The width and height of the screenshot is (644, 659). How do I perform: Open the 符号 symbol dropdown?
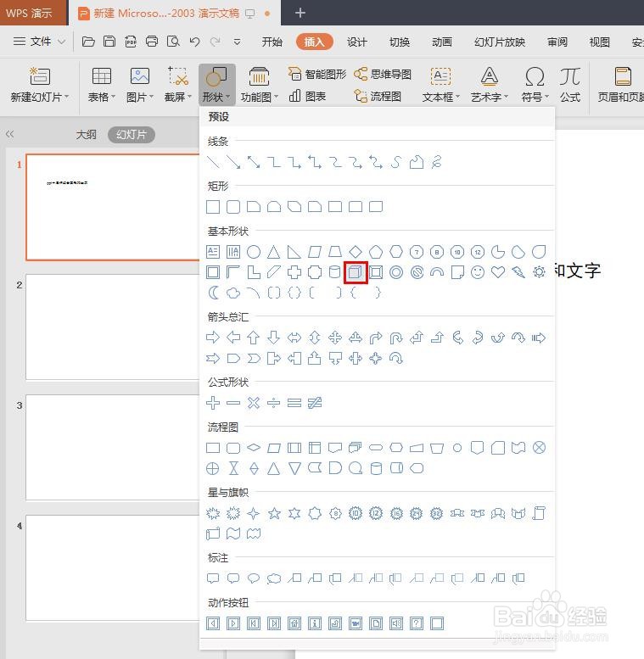click(x=535, y=85)
